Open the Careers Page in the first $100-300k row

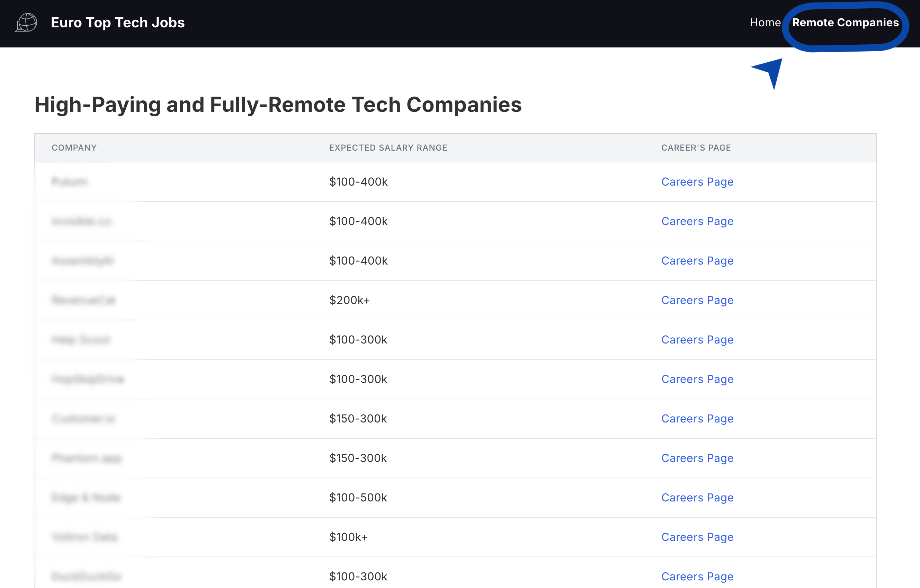pyautogui.click(x=697, y=340)
